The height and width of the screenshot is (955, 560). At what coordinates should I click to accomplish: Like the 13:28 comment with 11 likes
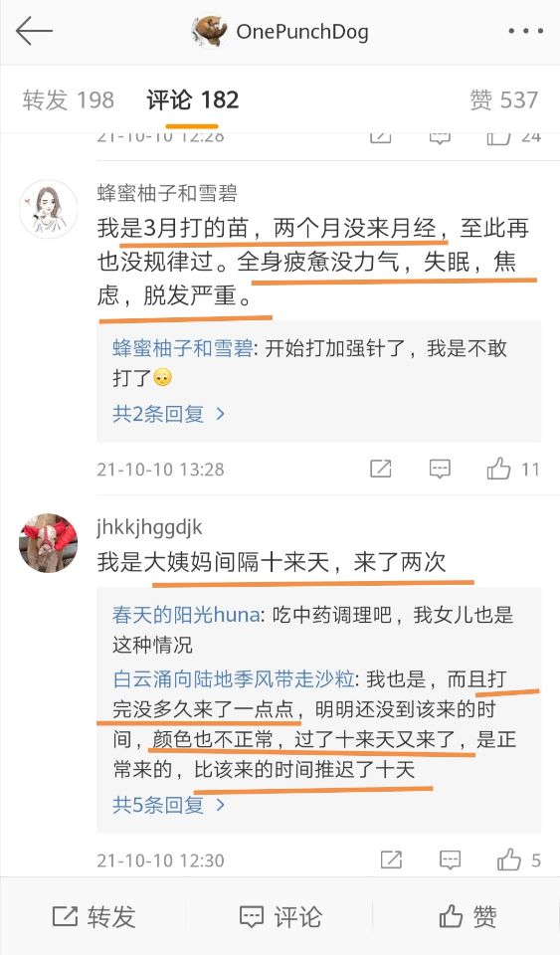(x=512, y=469)
